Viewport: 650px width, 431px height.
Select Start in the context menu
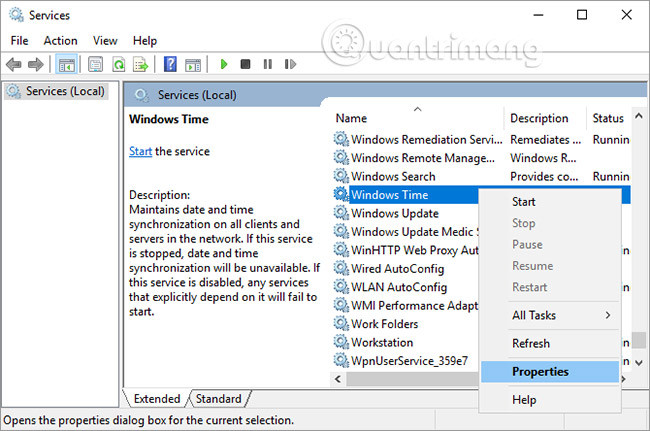(x=524, y=201)
